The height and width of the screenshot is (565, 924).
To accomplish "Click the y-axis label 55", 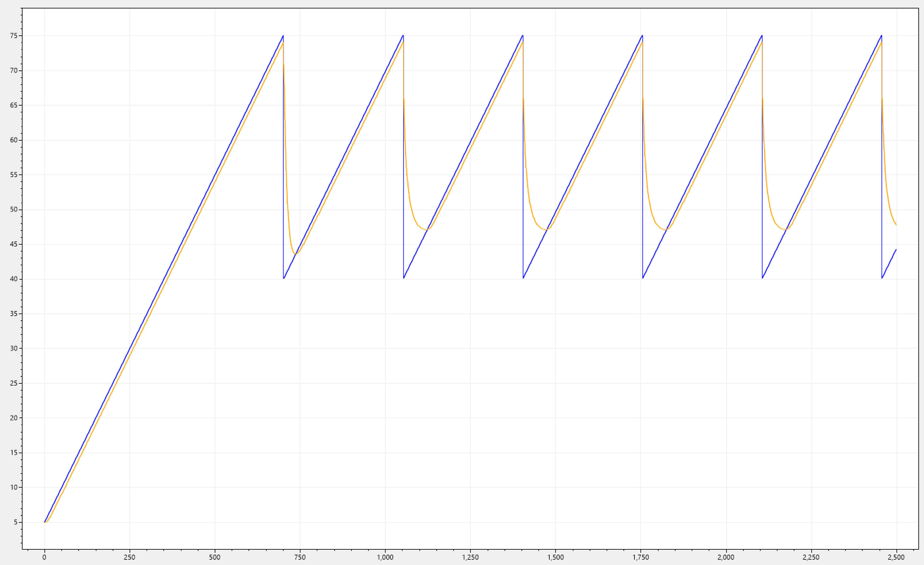I will [14, 175].
